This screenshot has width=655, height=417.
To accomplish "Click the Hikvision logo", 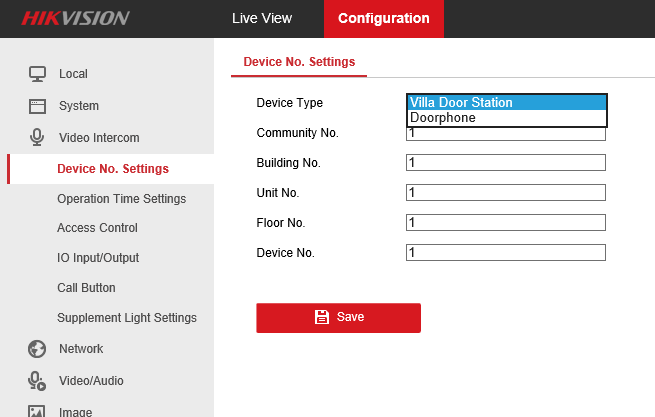I will click(x=76, y=18).
